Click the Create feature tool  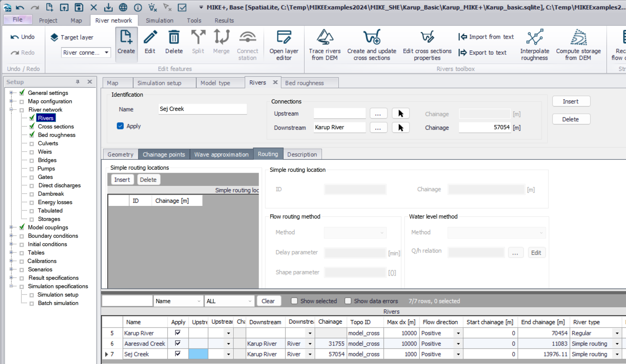126,45
